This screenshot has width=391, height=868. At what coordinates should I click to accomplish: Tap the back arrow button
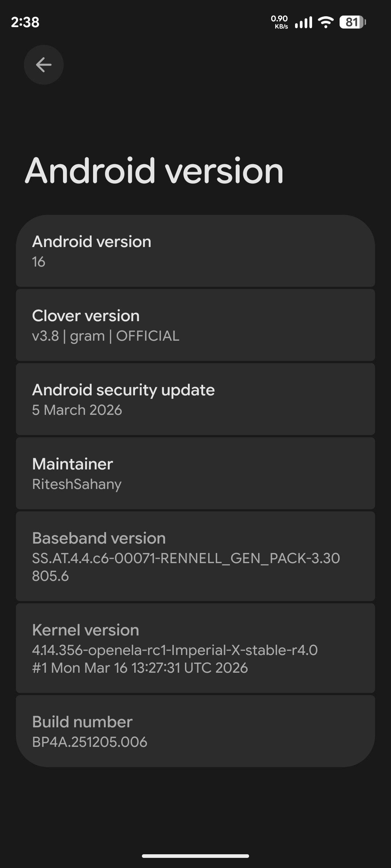point(44,65)
